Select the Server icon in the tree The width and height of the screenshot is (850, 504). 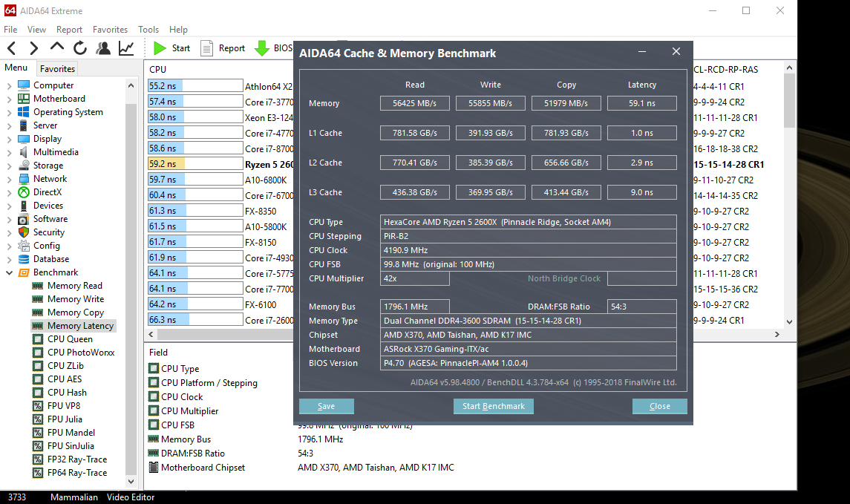(24, 125)
